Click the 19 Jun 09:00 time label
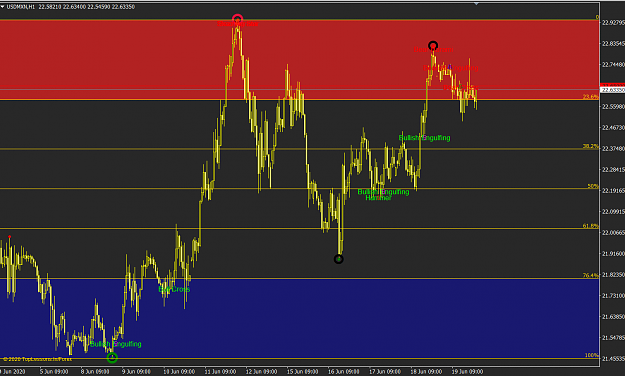This screenshot has width=625, height=376. click(x=467, y=372)
